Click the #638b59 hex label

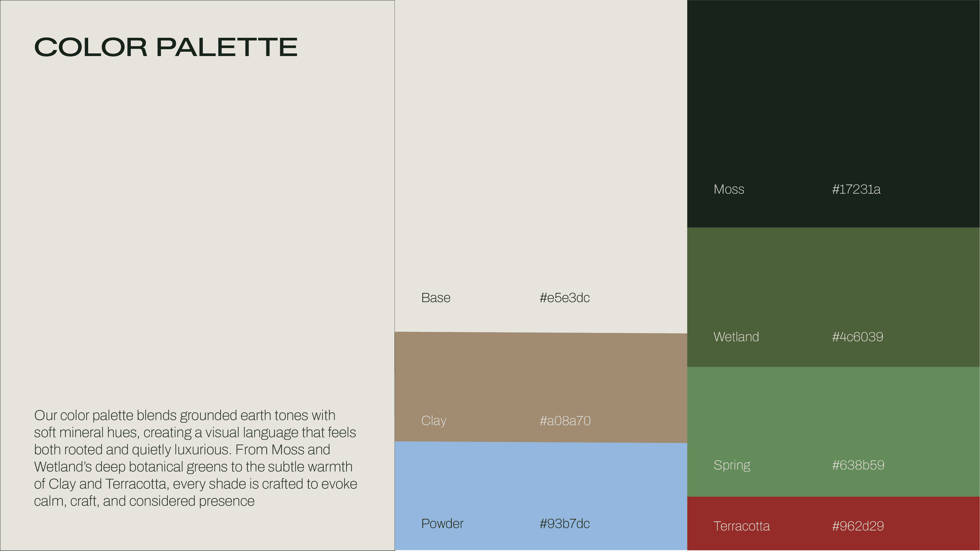858,465
